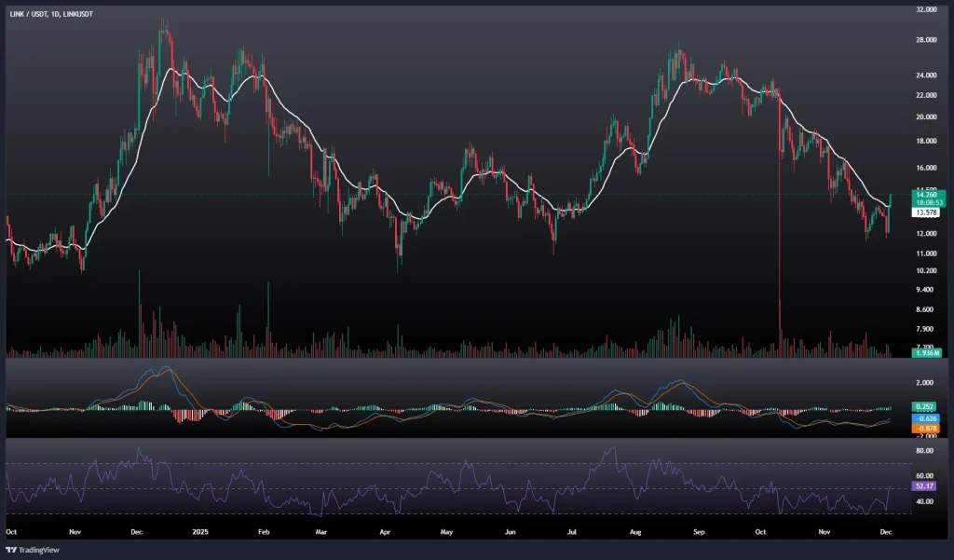Select the Jul marker on time axis
The width and height of the screenshot is (954, 560).
[571, 532]
